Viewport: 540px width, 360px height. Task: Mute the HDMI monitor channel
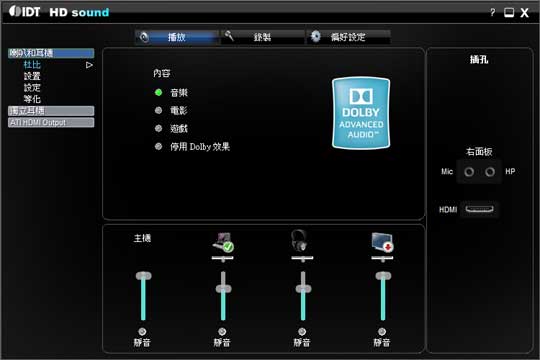[x=382, y=331]
